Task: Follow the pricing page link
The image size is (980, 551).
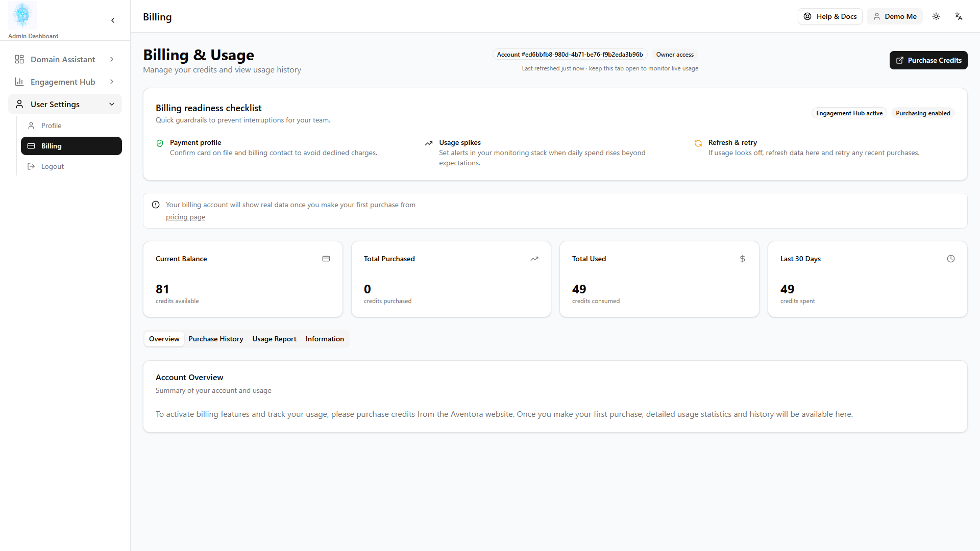Action: pos(185,217)
